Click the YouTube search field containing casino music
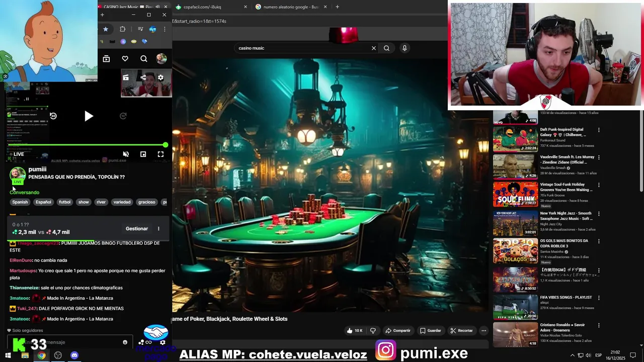Image resolution: width=644 pixels, height=362 pixels. [302, 48]
